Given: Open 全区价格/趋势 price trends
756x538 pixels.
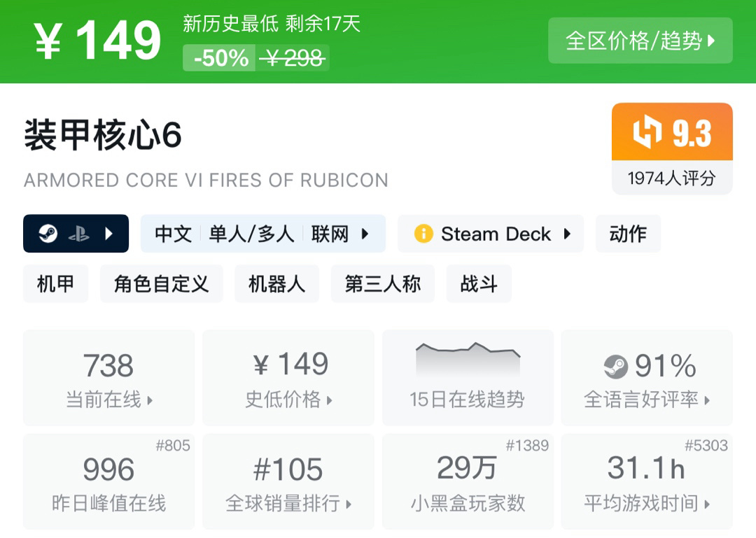Looking at the screenshot, I should (x=640, y=41).
